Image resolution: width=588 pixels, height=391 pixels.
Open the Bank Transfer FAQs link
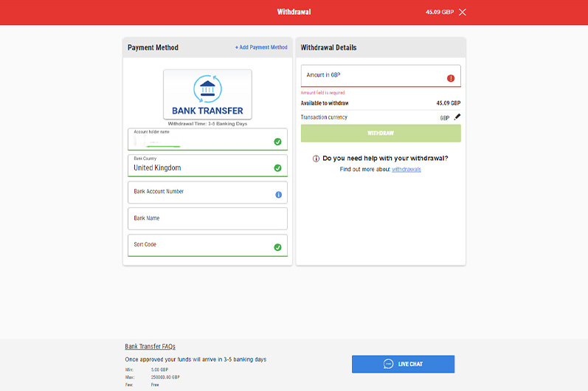[x=150, y=347]
